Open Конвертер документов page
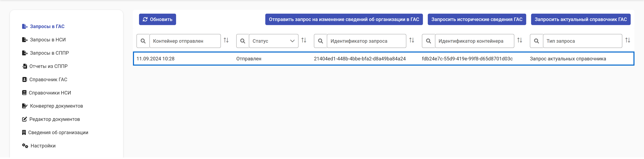 click(57, 106)
